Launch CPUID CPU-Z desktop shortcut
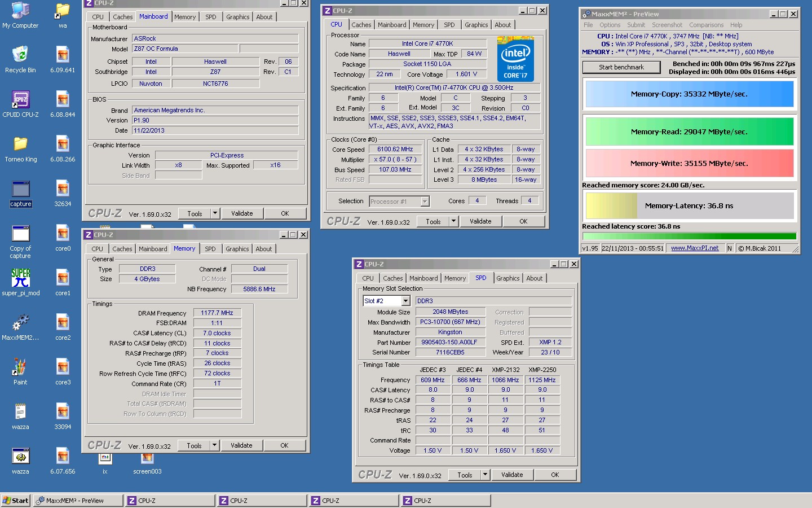Image resolution: width=812 pixels, height=508 pixels. (20, 103)
